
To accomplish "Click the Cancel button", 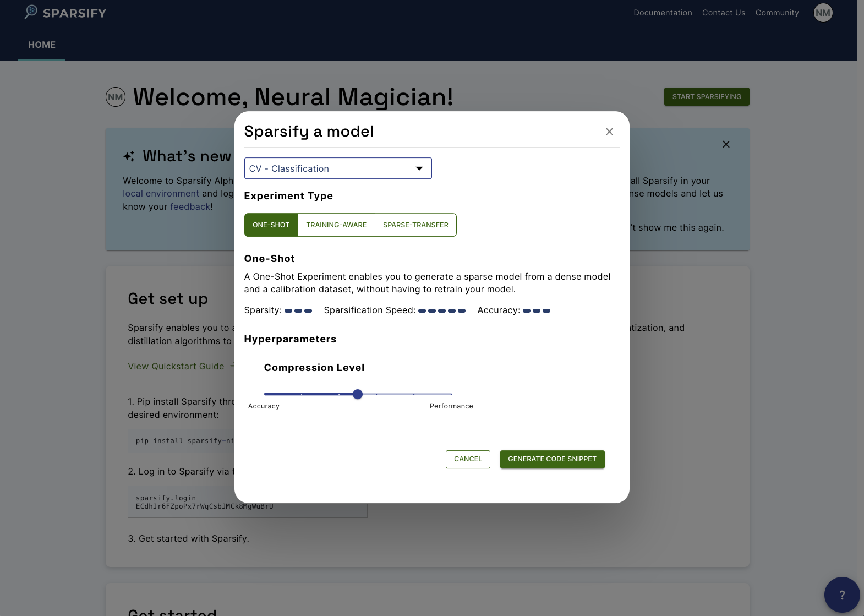I will (x=468, y=459).
